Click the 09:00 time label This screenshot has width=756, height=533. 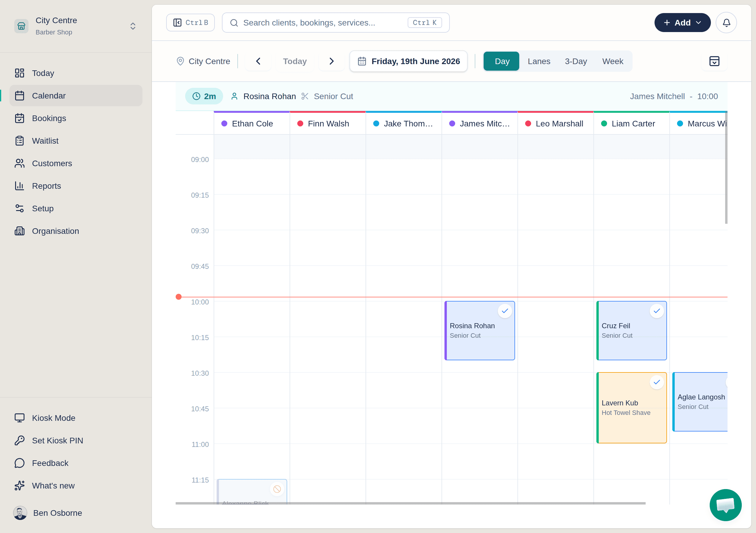tap(200, 160)
